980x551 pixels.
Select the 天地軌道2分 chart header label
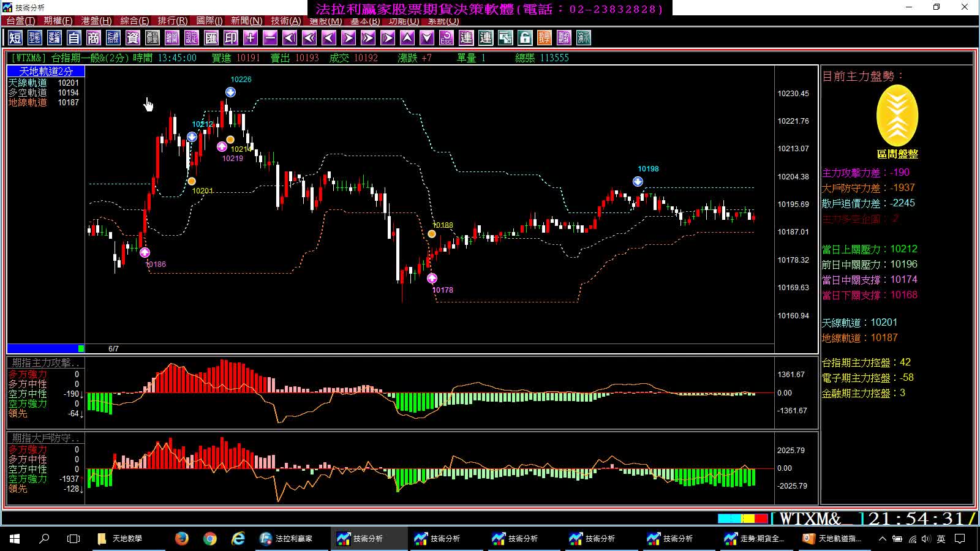coord(46,72)
